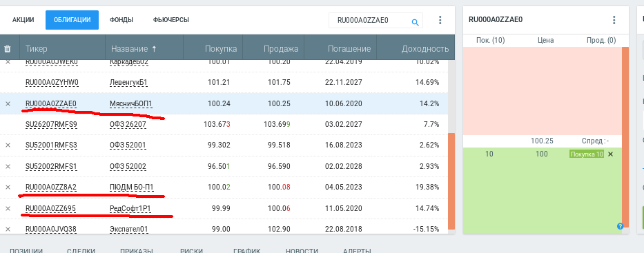Click ticker RU000A0JVQ38
Viewport: 644px width, 253px height.
click(50, 229)
